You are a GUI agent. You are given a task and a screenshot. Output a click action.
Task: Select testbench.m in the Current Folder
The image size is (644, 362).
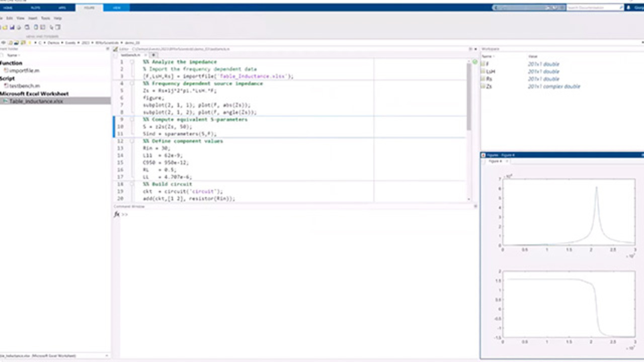click(25, 86)
